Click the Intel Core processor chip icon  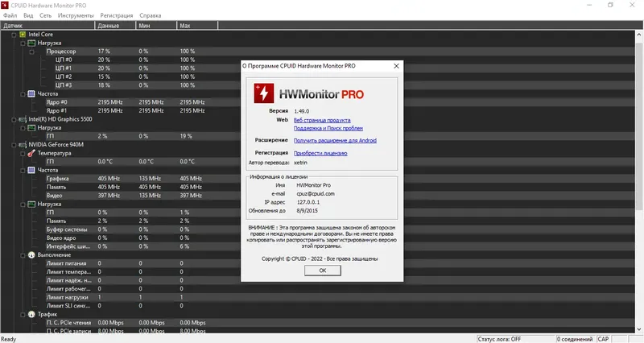pos(23,35)
